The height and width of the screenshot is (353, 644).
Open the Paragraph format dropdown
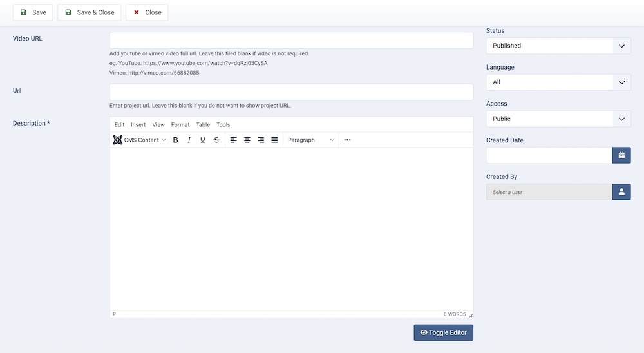311,140
